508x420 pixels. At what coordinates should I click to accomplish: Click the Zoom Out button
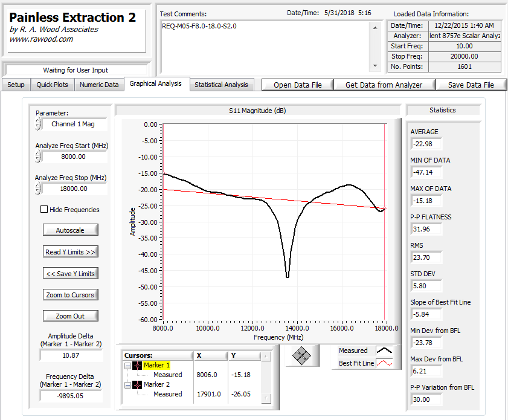[x=70, y=316]
